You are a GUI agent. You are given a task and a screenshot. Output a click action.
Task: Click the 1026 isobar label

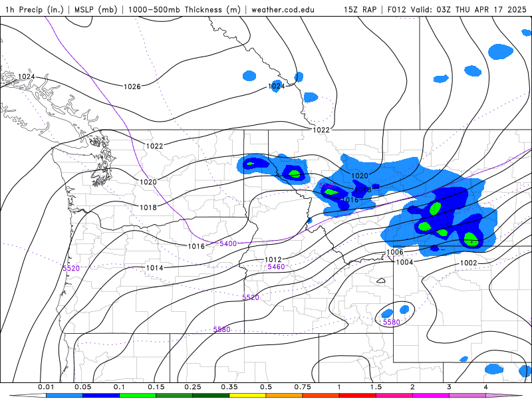[x=132, y=86]
